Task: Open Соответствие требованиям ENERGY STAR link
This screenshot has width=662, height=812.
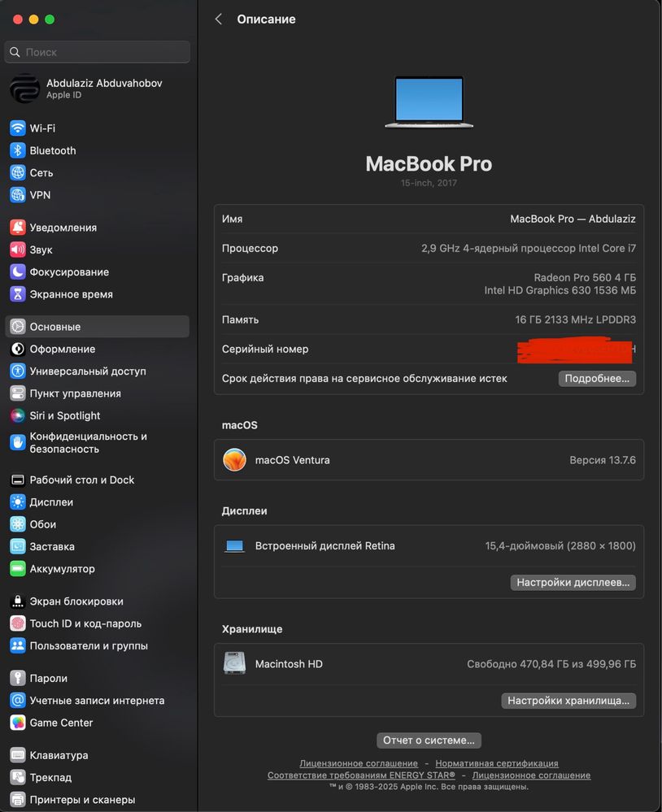Action: coord(361,775)
